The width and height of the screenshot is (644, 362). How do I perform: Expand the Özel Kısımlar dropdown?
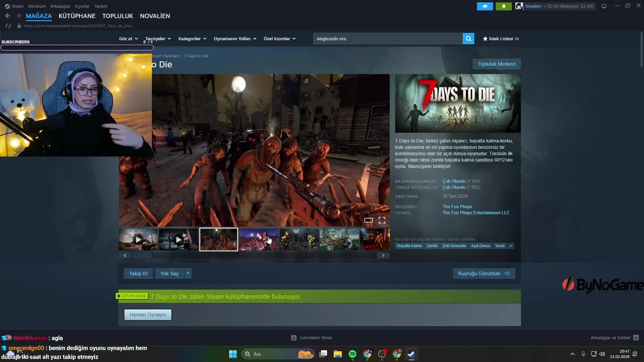tap(280, 39)
